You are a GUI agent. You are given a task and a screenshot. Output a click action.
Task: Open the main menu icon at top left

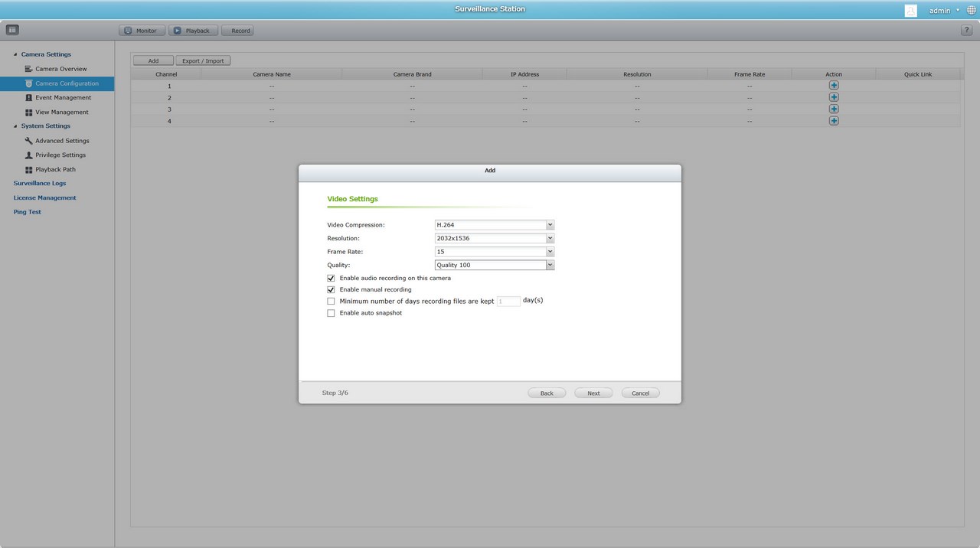(12, 30)
